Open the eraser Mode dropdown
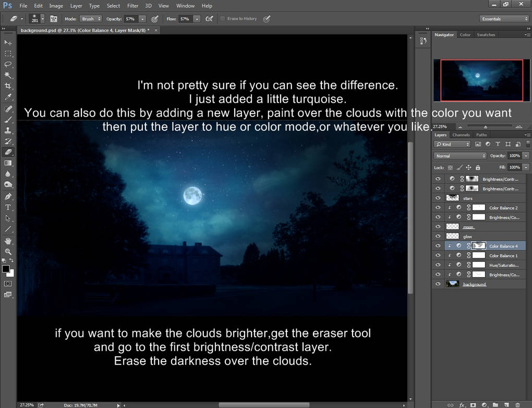 tap(91, 19)
